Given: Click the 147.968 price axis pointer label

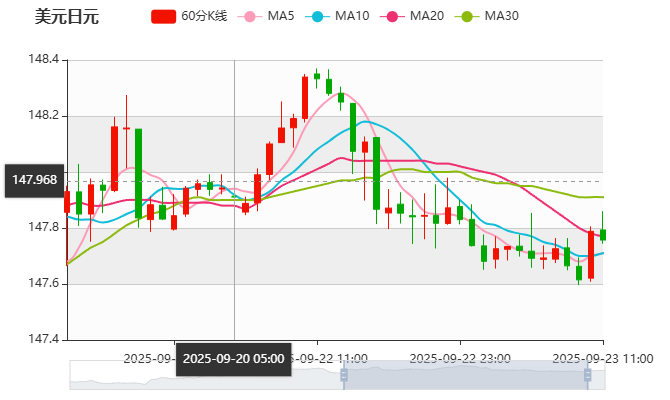Looking at the screenshot, I should (x=34, y=180).
